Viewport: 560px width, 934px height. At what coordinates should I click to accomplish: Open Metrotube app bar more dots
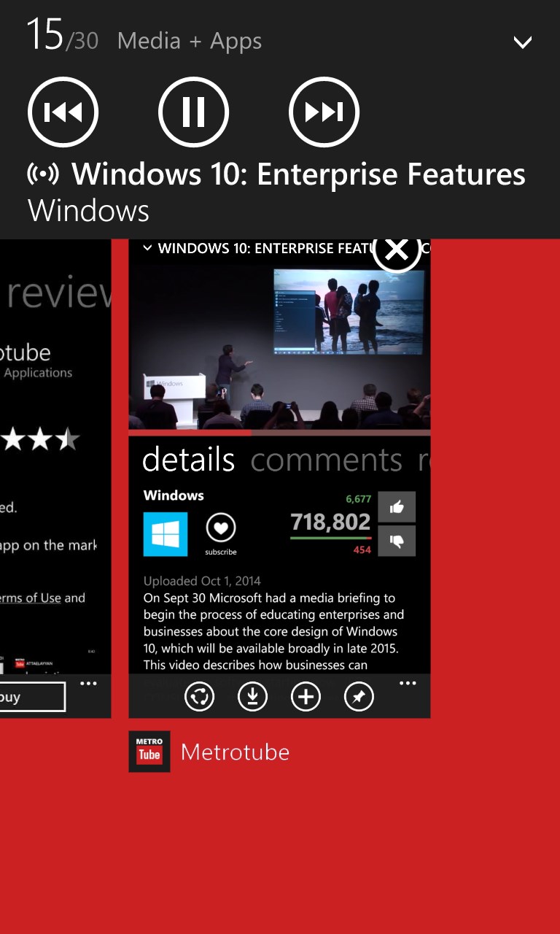[x=408, y=684]
